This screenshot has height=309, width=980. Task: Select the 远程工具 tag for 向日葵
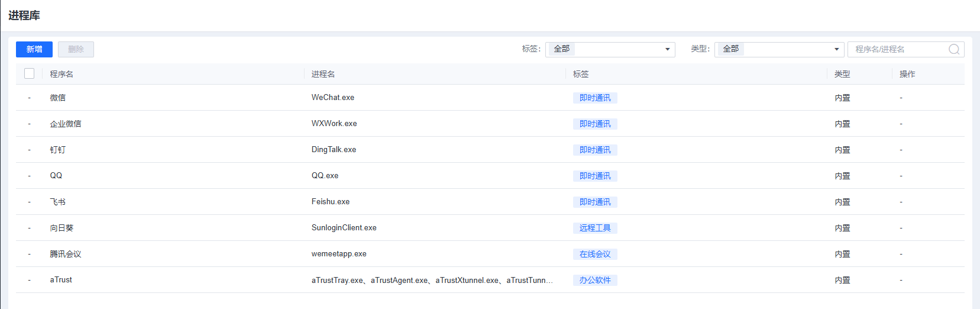pyautogui.click(x=595, y=228)
